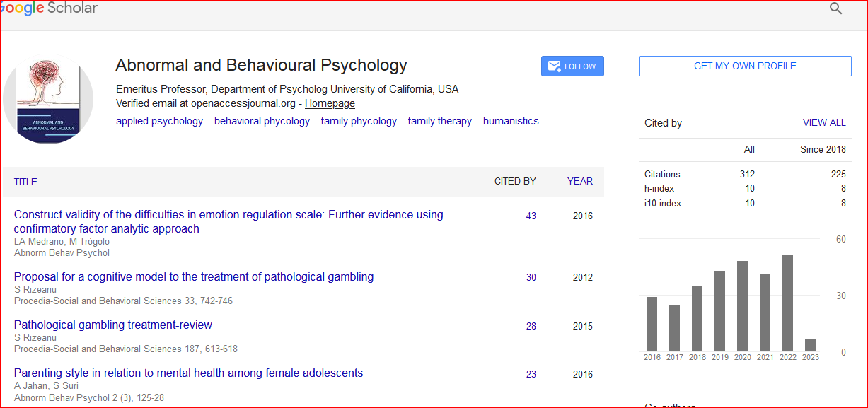Click the search magnifier icon
Image resolution: width=868 pixels, height=408 pixels.
pyautogui.click(x=835, y=8)
